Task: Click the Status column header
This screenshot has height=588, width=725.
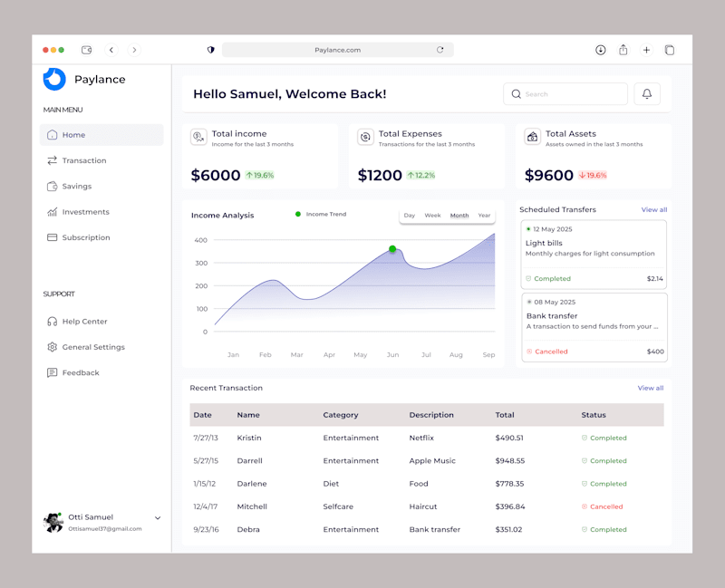Action: click(594, 415)
